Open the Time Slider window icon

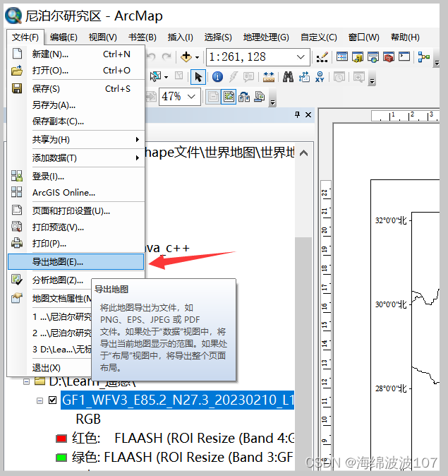[x=339, y=77]
